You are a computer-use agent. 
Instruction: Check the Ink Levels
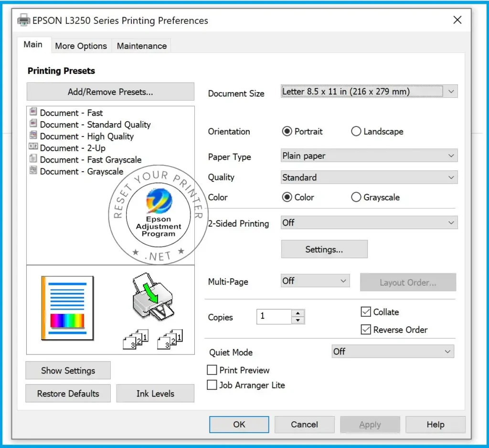coord(155,394)
